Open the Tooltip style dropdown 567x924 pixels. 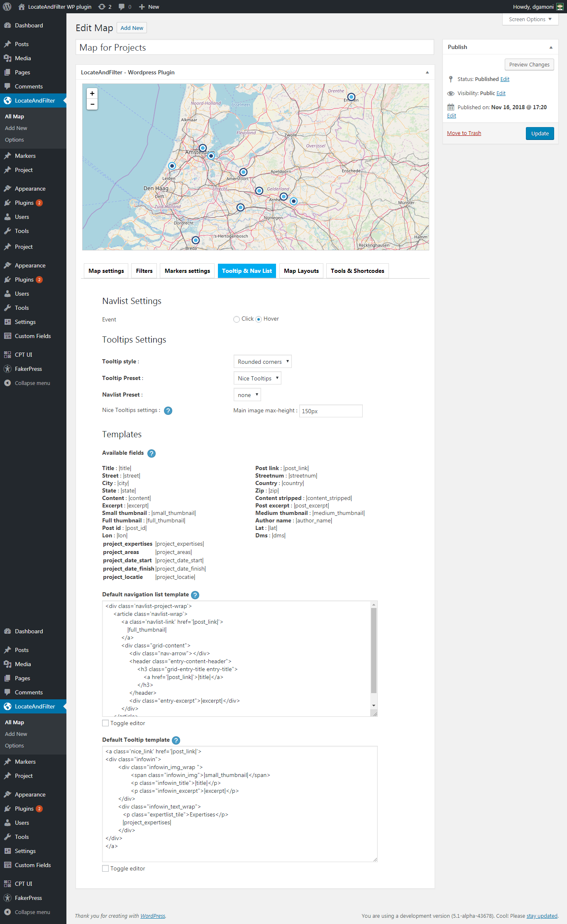click(262, 362)
